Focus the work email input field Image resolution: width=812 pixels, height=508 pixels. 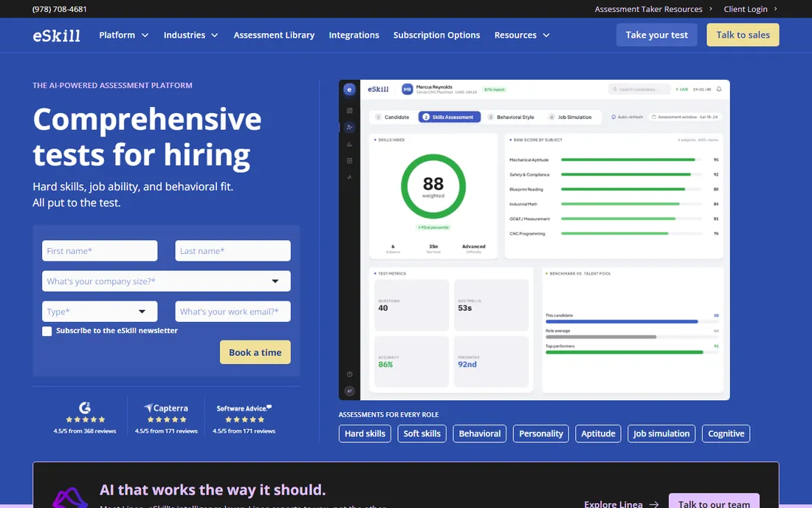[x=233, y=312]
